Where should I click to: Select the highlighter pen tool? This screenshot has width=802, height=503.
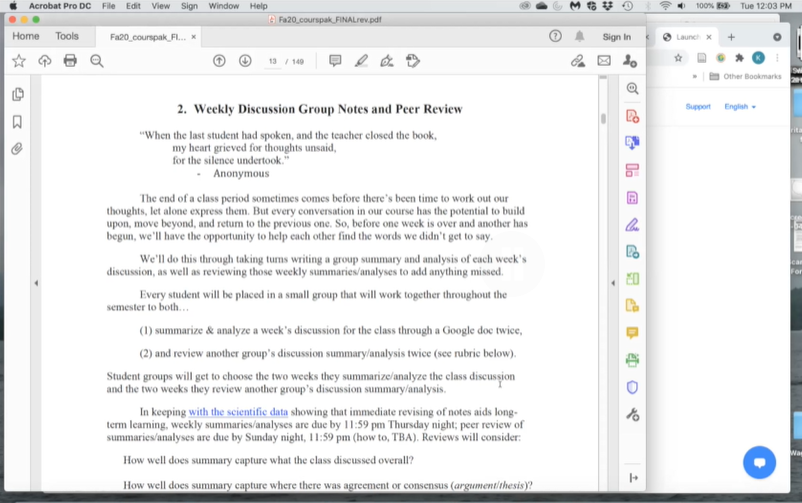361,61
